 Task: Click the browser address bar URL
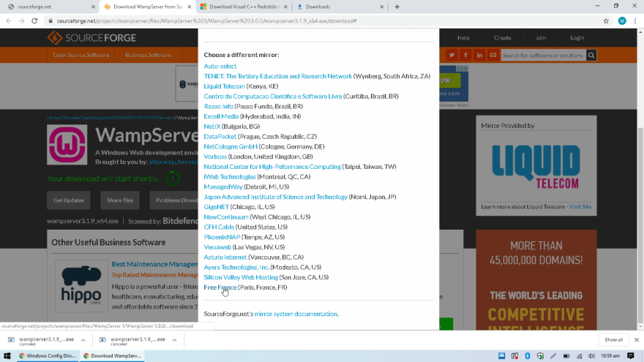pos(206,21)
